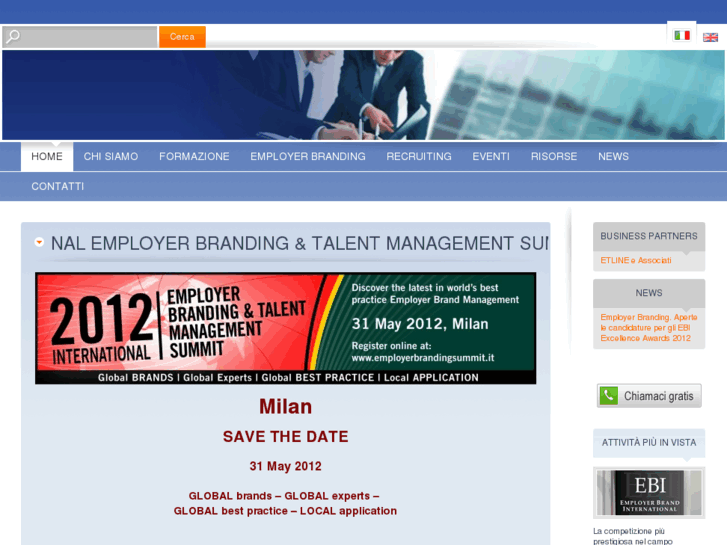Click the green phone icon
Viewport: 727px width, 545px height.
pyautogui.click(x=608, y=396)
